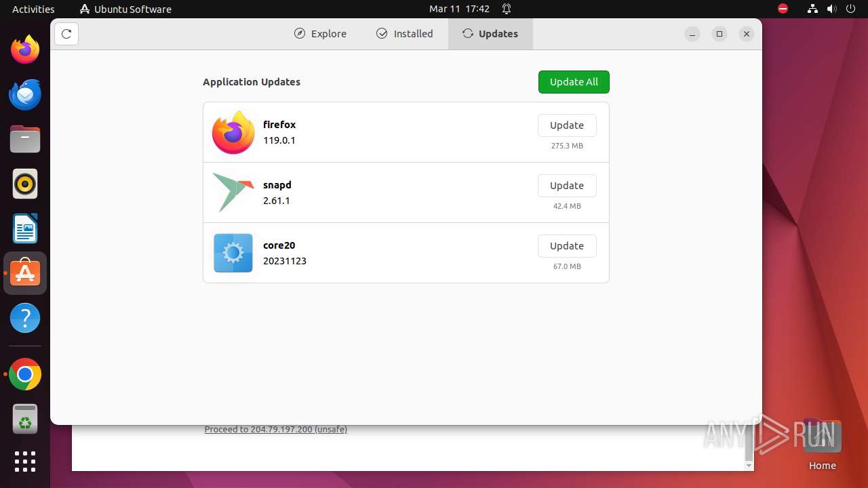Click firefox version 119.0.1 text
Screen dimensions: 868x488
click(279, 140)
